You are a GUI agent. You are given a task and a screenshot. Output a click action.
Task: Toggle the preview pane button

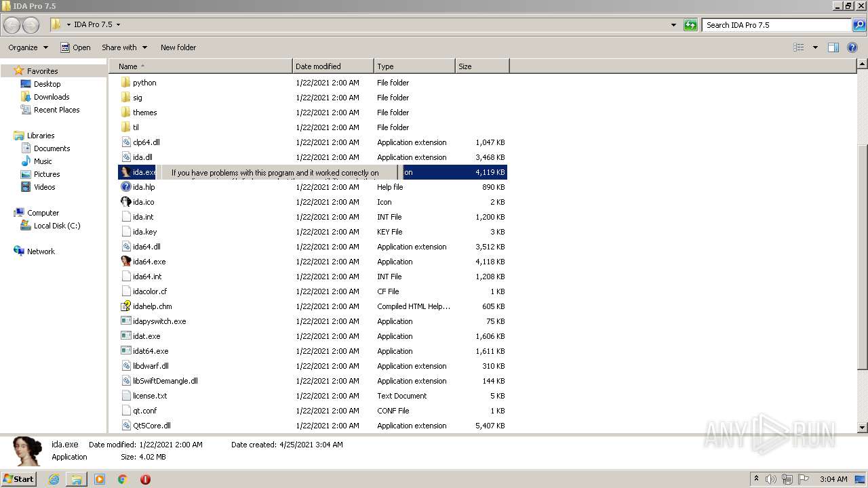833,47
